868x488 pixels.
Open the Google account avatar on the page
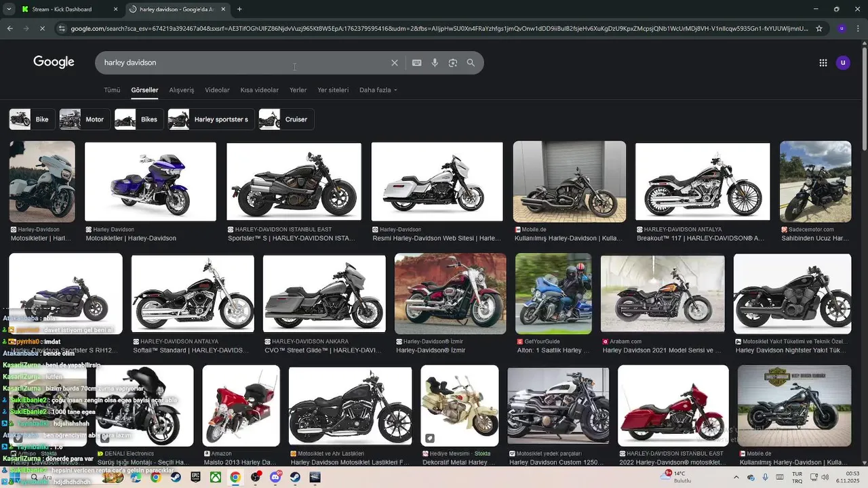[x=843, y=62]
